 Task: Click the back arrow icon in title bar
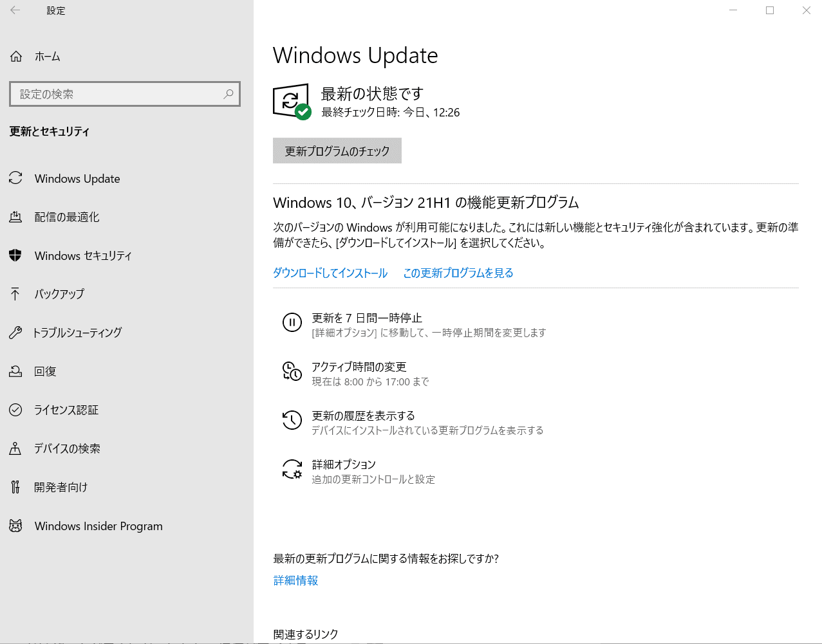pos(15,10)
